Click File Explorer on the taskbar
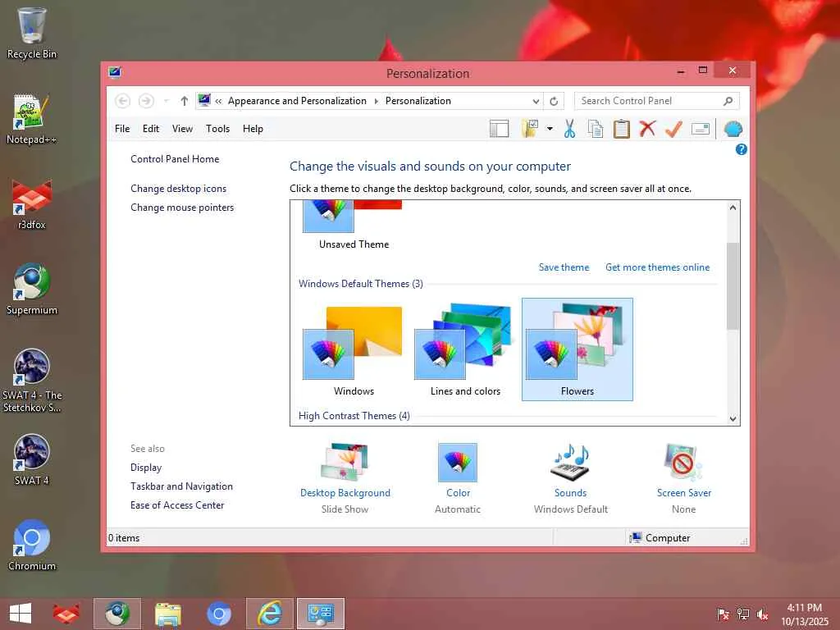The height and width of the screenshot is (630, 840). point(167,614)
